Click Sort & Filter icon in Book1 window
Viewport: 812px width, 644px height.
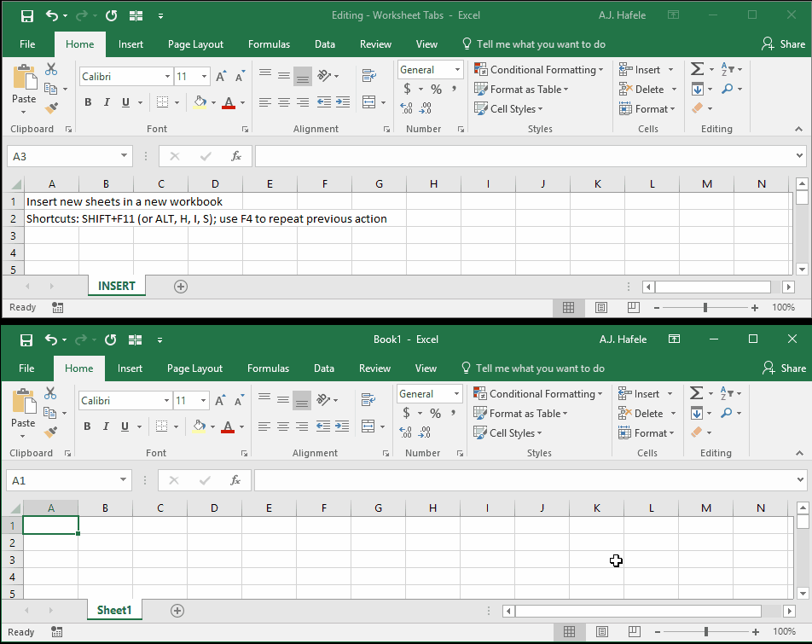pos(727,393)
